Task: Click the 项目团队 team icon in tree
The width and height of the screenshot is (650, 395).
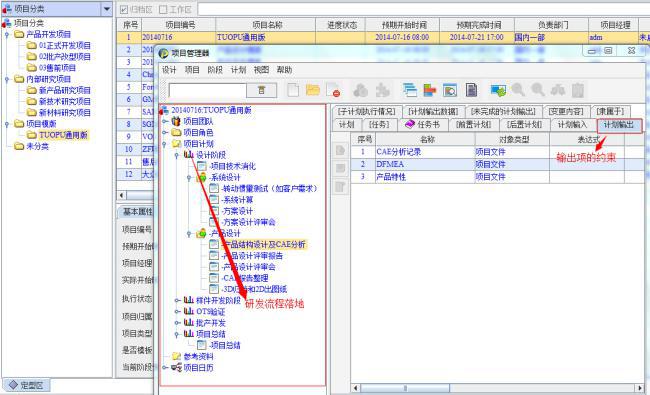Action: (176, 121)
